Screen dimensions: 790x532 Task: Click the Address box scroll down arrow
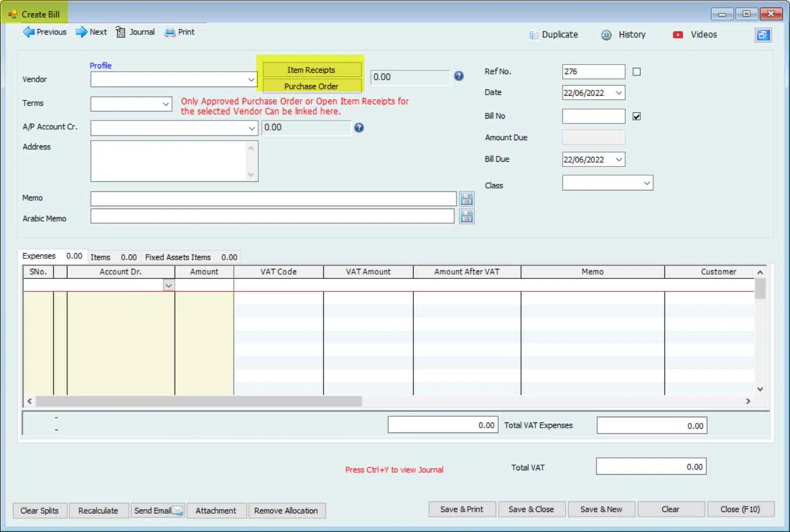(251, 175)
